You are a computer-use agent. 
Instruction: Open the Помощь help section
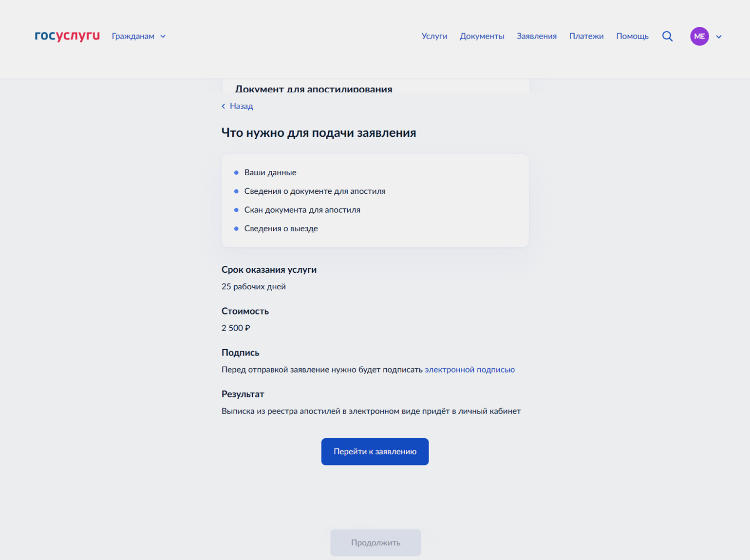pos(632,36)
